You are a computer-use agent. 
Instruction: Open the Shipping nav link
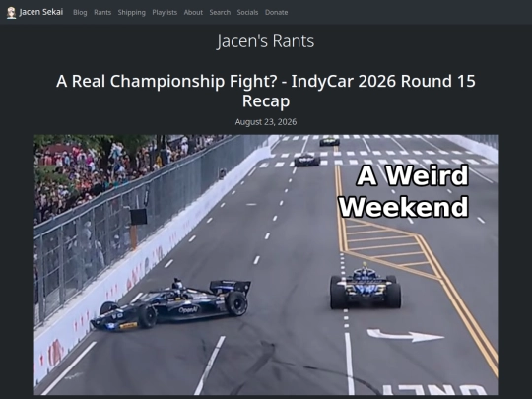coord(132,12)
